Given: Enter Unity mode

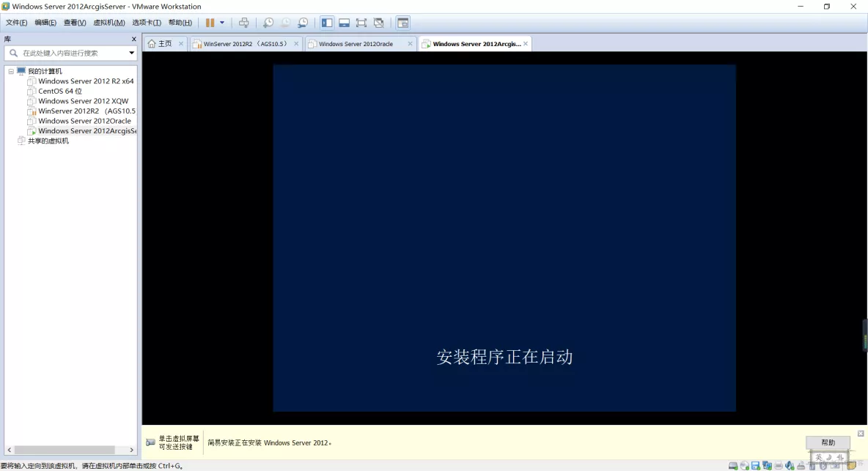Looking at the screenshot, I should click(x=378, y=22).
